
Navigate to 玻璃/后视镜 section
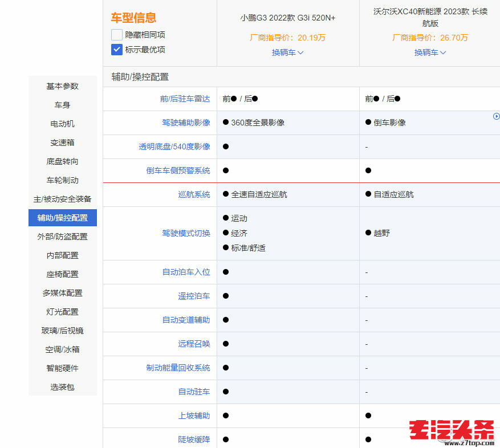(63, 331)
